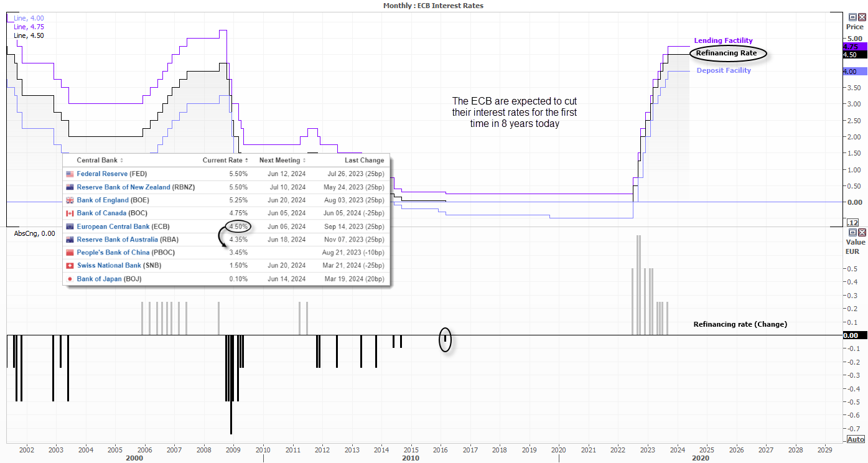
Task: Click the United States flag beside Federal Reserve
Action: 70,174
